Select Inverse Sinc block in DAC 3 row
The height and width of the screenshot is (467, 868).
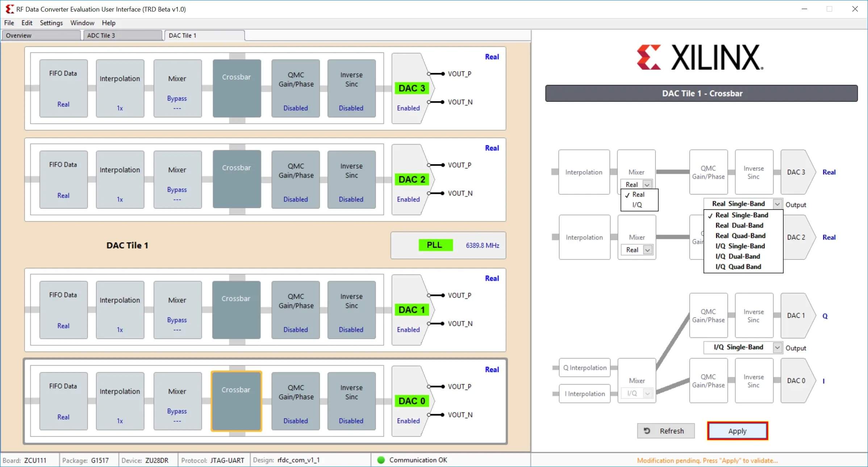(x=351, y=88)
